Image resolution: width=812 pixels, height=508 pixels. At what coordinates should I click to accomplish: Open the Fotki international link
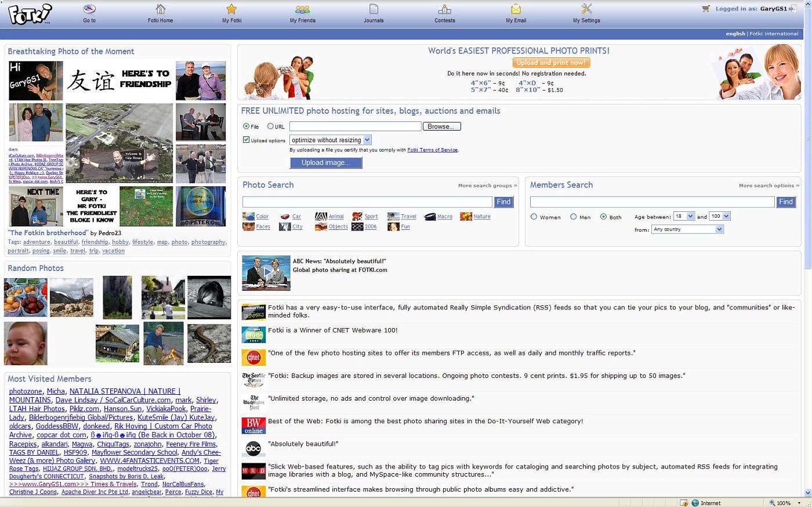click(x=774, y=34)
